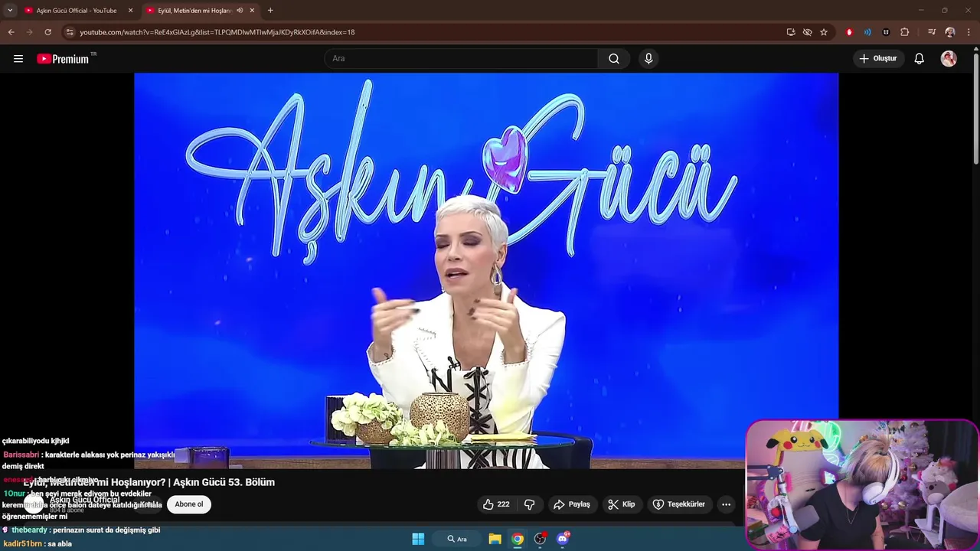This screenshot has height=551, width=980.
Task: Click the Abone ol subscribe button
Action: (189, 504)
